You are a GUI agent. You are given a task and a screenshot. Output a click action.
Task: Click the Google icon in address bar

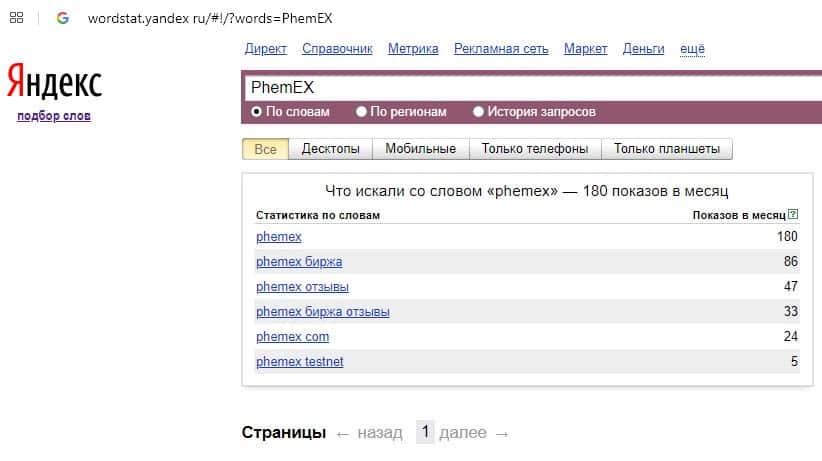coord(63,17)
